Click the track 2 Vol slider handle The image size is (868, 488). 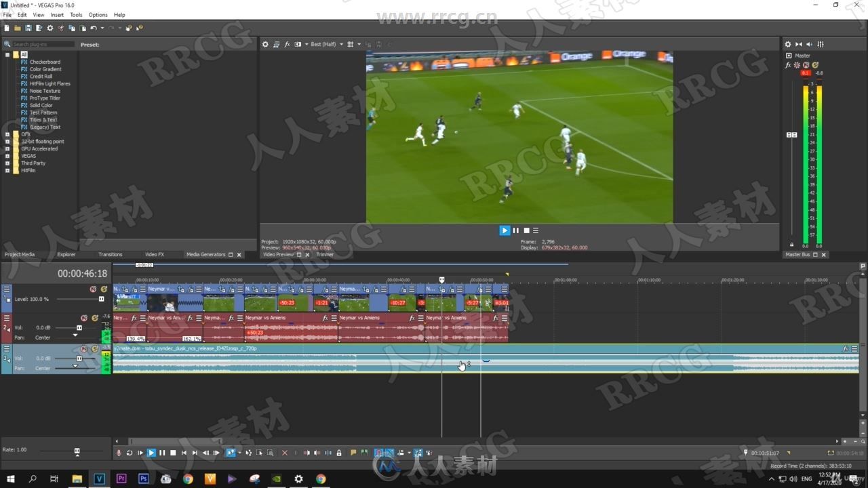(x=79, y=328)
